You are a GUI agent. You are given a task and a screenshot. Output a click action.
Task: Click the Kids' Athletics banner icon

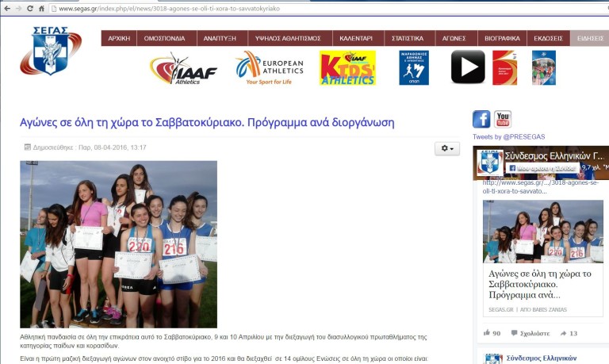[x=347, y=68]
